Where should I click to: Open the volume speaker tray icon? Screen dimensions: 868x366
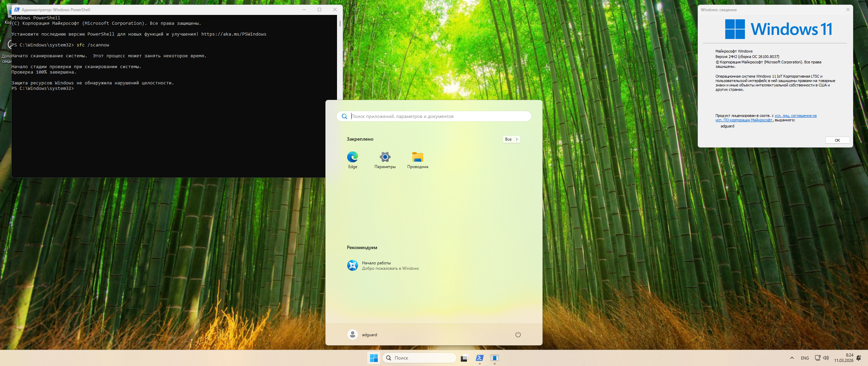click(826, 358)
